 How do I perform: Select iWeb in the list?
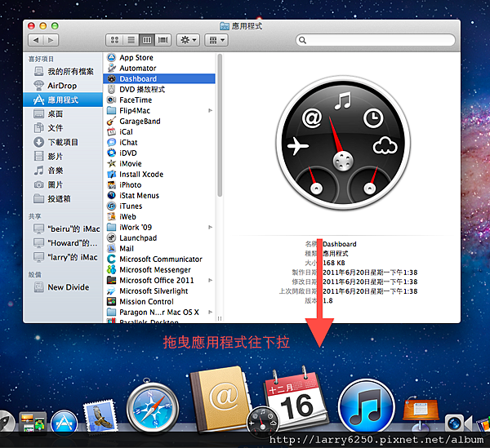[x=159, y=217]
